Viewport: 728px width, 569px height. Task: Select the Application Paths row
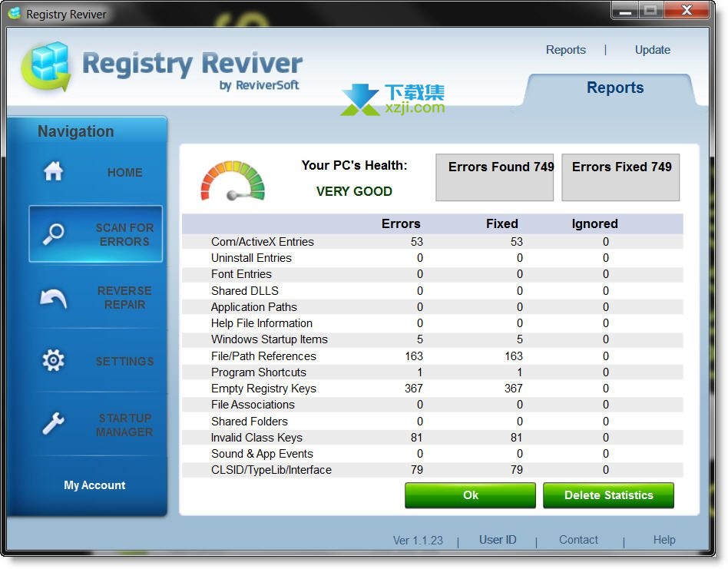(432, 307)
